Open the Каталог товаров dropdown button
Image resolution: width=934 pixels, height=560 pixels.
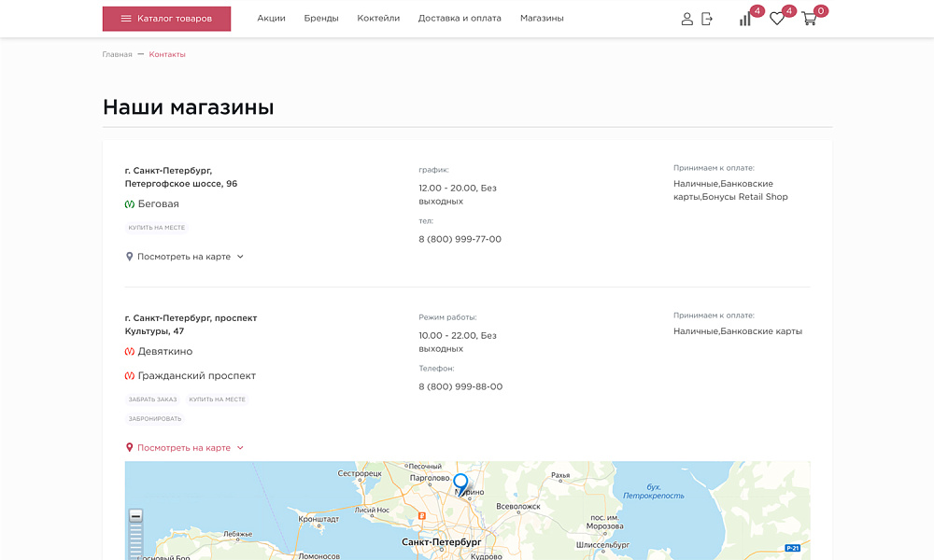[166, 18]
